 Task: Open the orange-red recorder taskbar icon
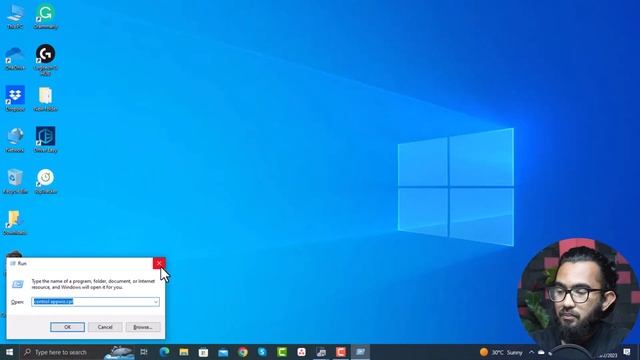click(x=341, y=352)
